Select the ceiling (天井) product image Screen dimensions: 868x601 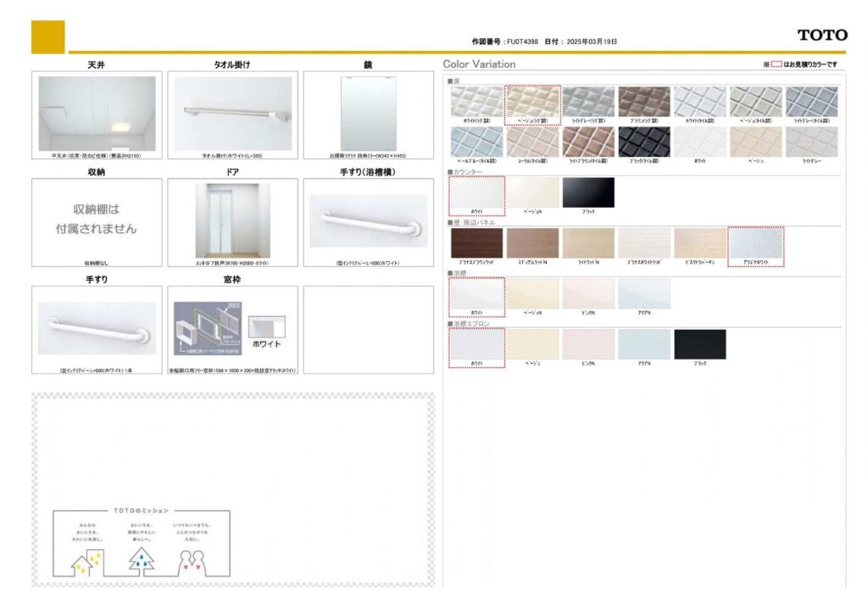pyautogui.click(x=97, y=114)
